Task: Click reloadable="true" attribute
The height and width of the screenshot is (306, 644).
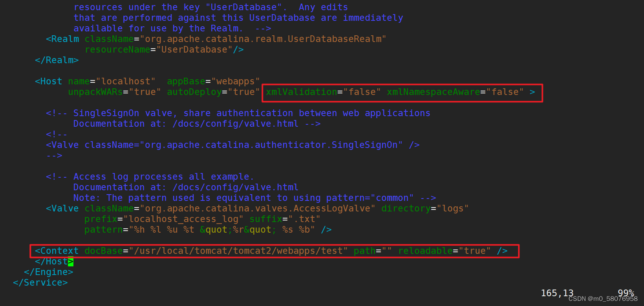Action: [444, 251]
